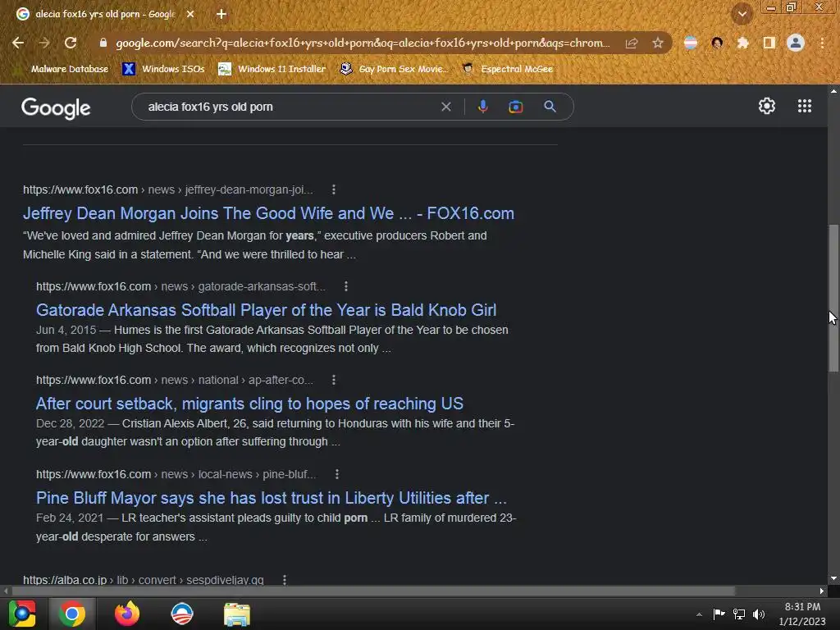The height and width of the screenshot is (630, 840).
Task: Open the Chrome side panel
Action: 769,43
